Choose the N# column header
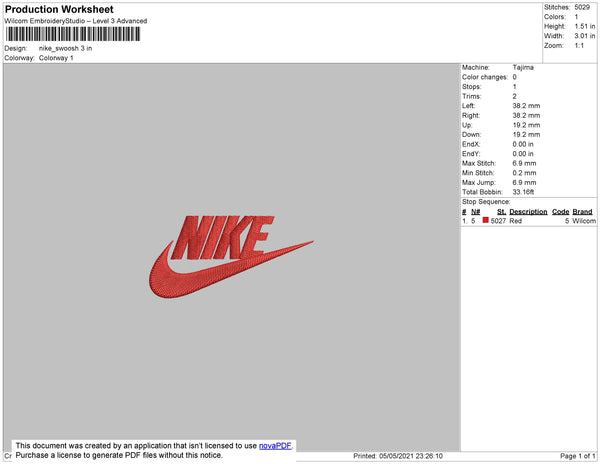 tap(475, 212)
